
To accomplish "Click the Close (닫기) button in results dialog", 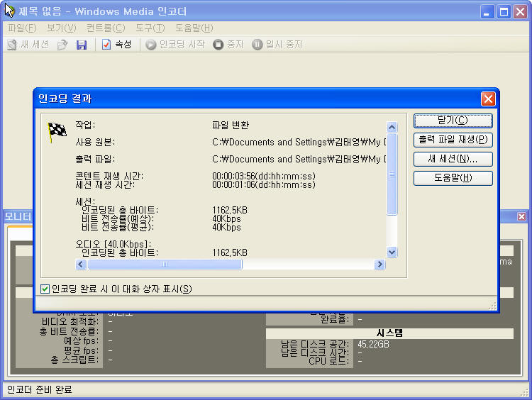I will coord(453,121).
